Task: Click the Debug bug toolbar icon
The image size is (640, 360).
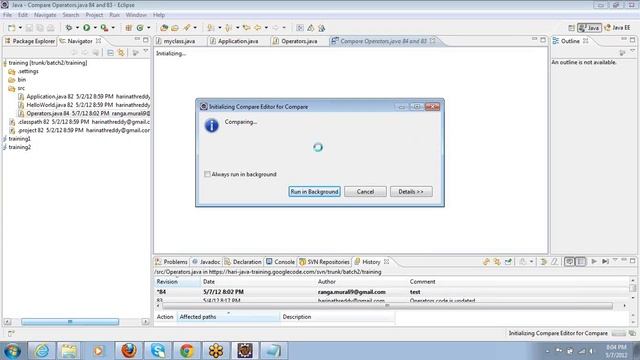Action: (69, 28)
